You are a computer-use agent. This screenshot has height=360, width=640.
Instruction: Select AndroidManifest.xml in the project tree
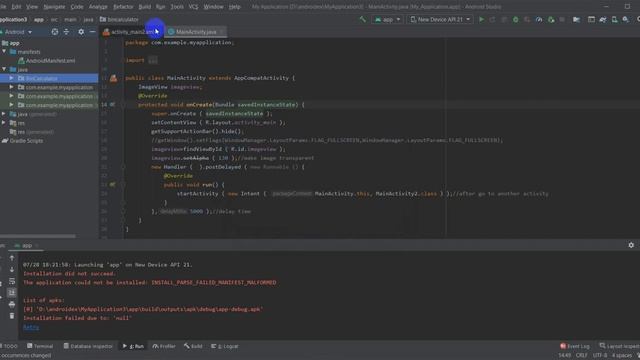[47, 60]
